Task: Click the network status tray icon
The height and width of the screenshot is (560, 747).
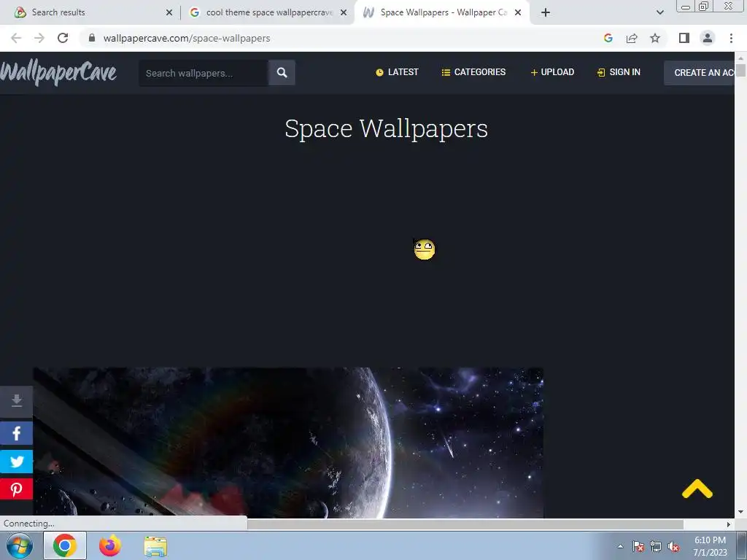Action: (656, 547)
